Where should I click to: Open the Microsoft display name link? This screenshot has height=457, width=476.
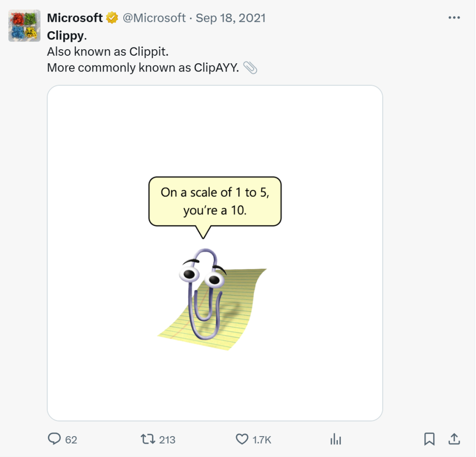tap(75, 18)
